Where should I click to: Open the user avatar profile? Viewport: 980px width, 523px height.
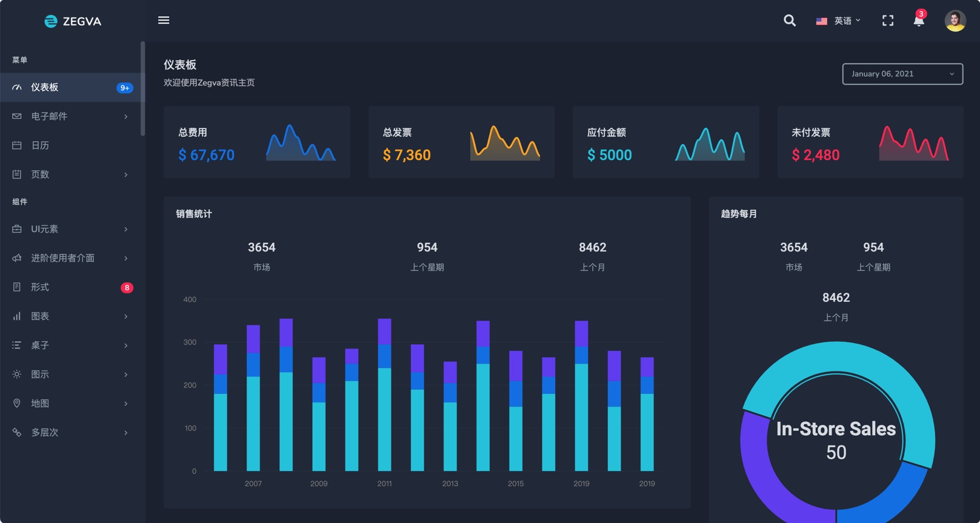pos(955,21)
